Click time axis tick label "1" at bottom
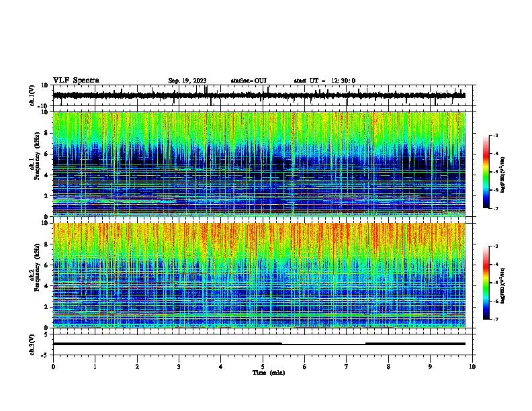 pyautogui.click(x=95, y=367)
